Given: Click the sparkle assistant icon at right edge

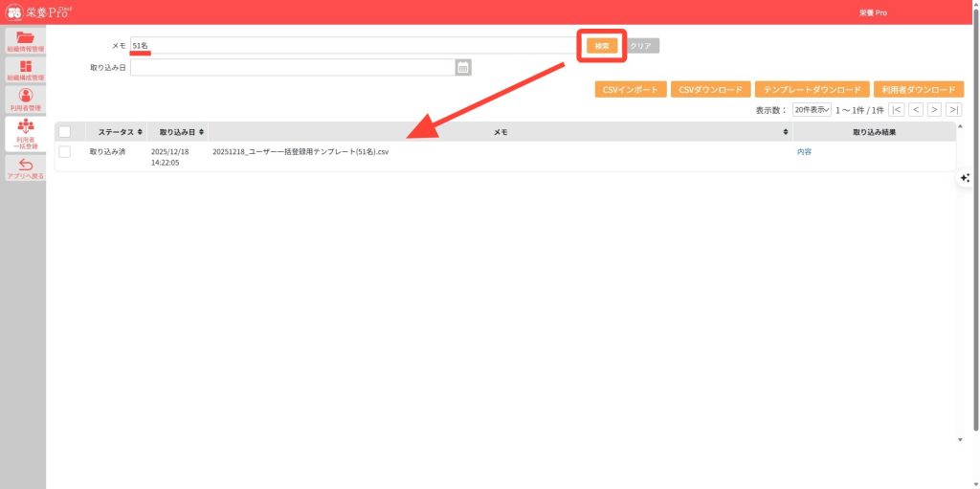Looking at the screenshot, I should point(965,178).
